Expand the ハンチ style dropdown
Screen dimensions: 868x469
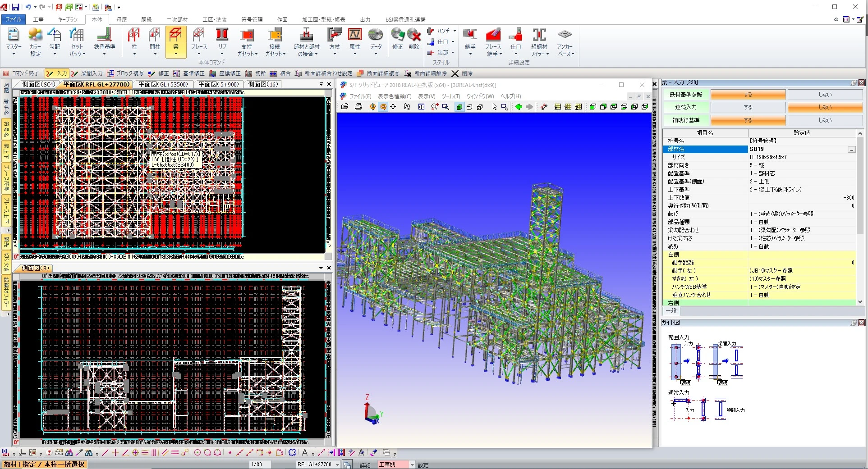coord(455,31)
